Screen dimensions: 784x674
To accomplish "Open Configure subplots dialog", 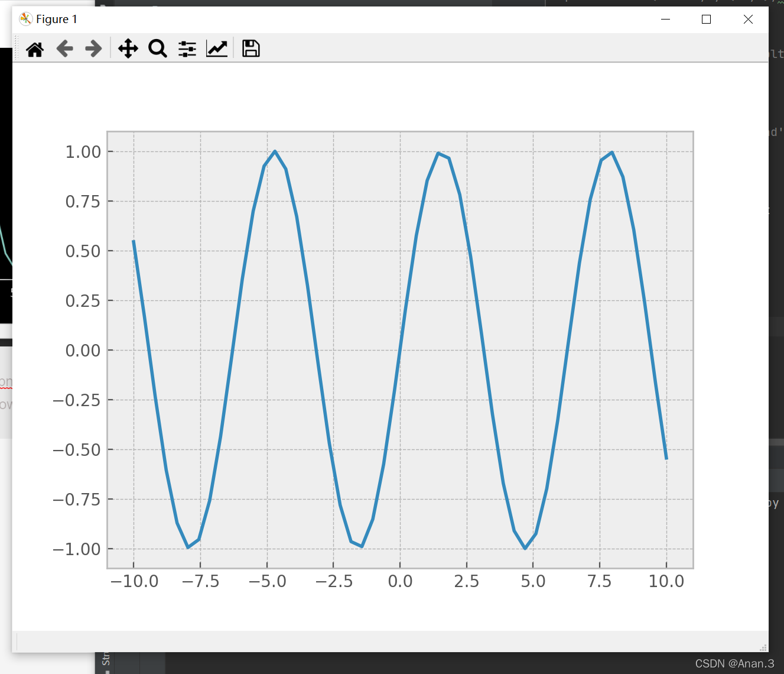I will coord(187,48).
